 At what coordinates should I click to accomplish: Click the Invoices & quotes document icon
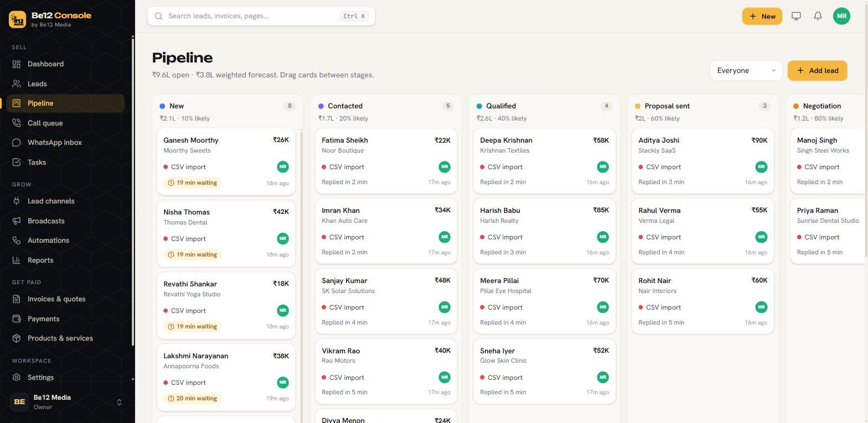tap(17, 299)
